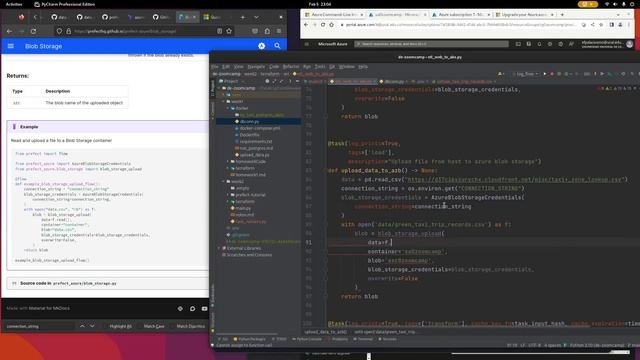Go back in the Azure portal browser
Viewport: 640px width, 360px height.
coord(306,25)
